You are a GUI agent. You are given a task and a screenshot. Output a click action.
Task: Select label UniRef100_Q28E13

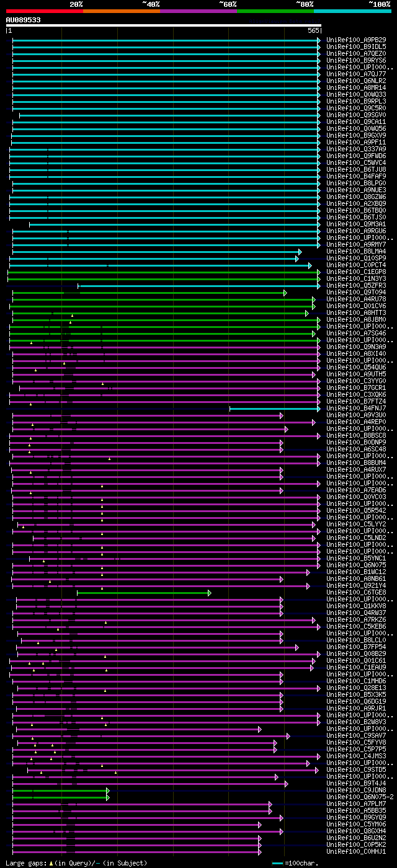pos(356,688)
